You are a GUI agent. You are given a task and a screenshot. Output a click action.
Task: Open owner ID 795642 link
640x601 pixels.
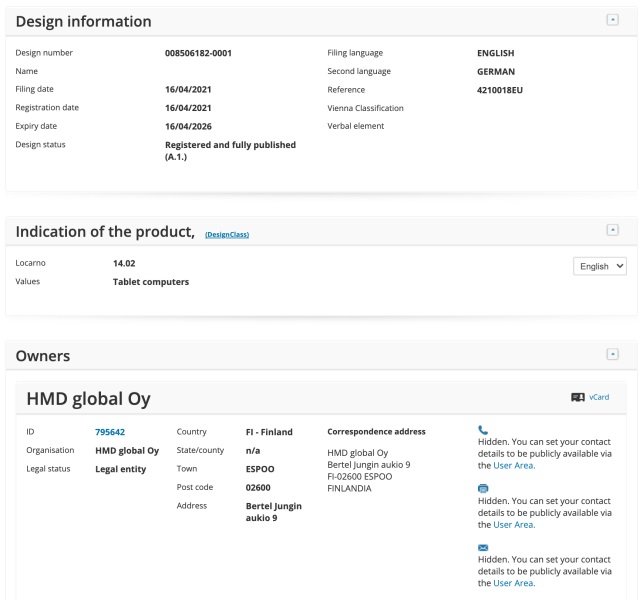click(109, 432)
